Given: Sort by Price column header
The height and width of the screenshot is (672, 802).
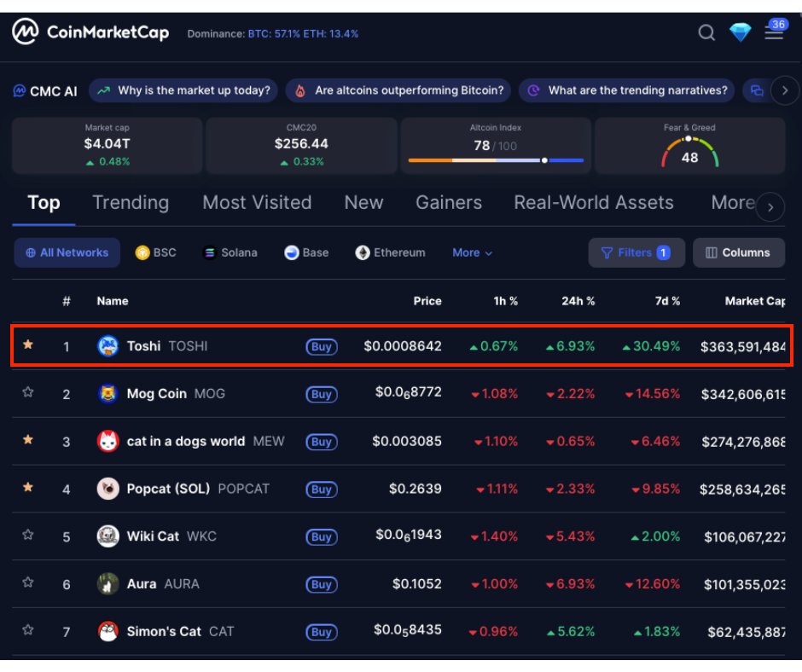Looking at the screenshot, I should point(427,301).
